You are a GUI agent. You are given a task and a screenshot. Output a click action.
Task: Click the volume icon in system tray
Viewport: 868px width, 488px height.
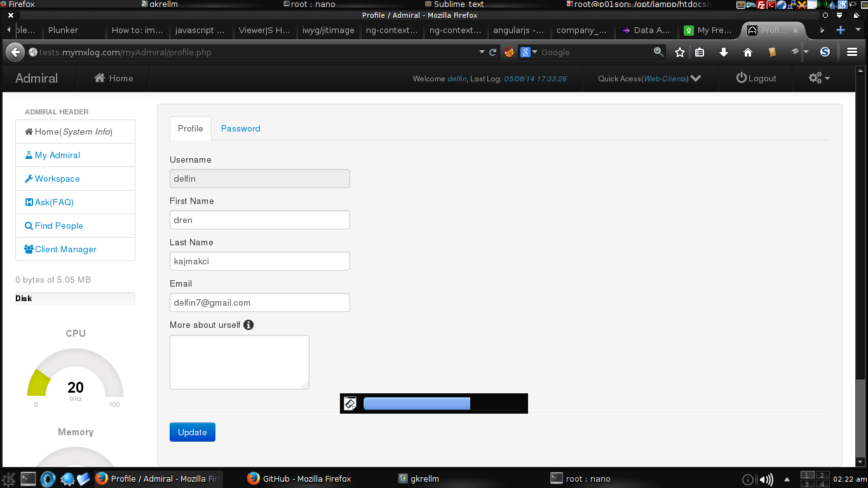(x=766, y=479)
